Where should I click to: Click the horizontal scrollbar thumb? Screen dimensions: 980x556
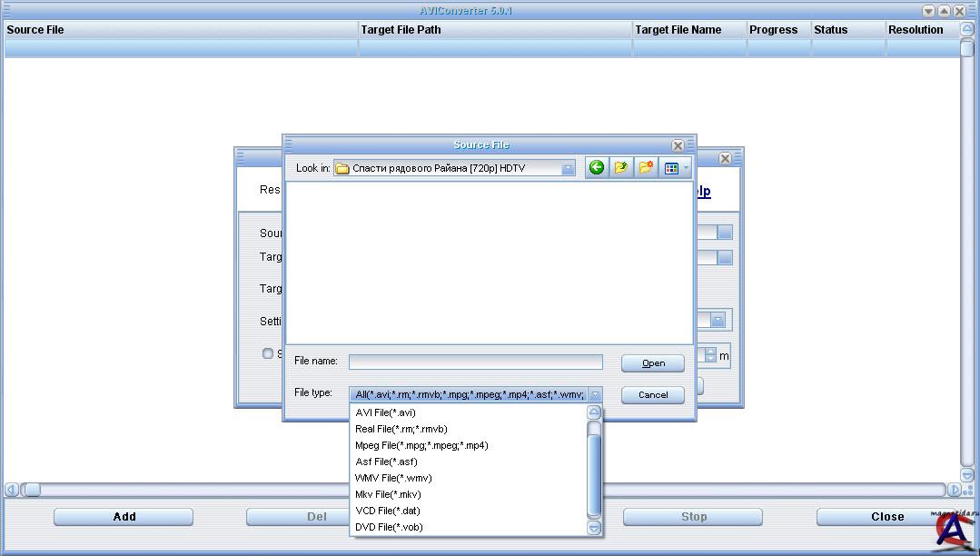[x=32, y=490]
